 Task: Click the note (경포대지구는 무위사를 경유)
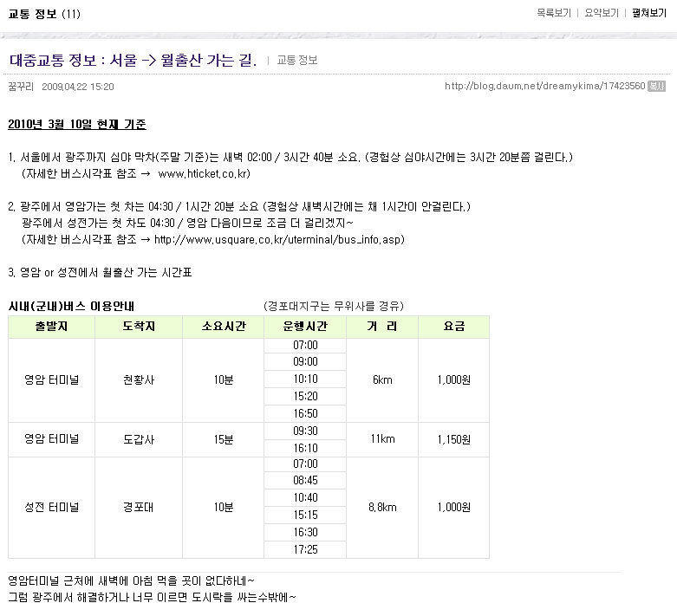tap(334, 306)
